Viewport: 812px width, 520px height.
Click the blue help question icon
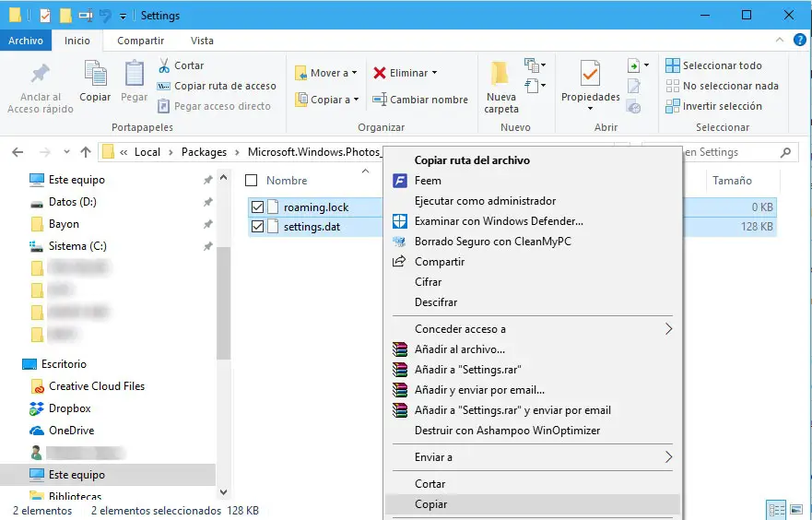pyautogui.click(x=800, y=40)
